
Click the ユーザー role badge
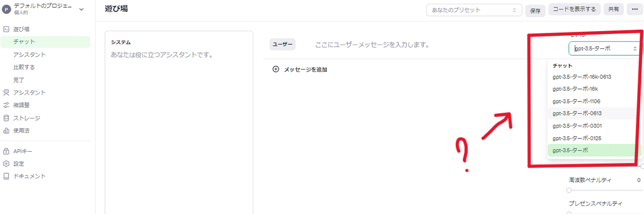(282, 45)
